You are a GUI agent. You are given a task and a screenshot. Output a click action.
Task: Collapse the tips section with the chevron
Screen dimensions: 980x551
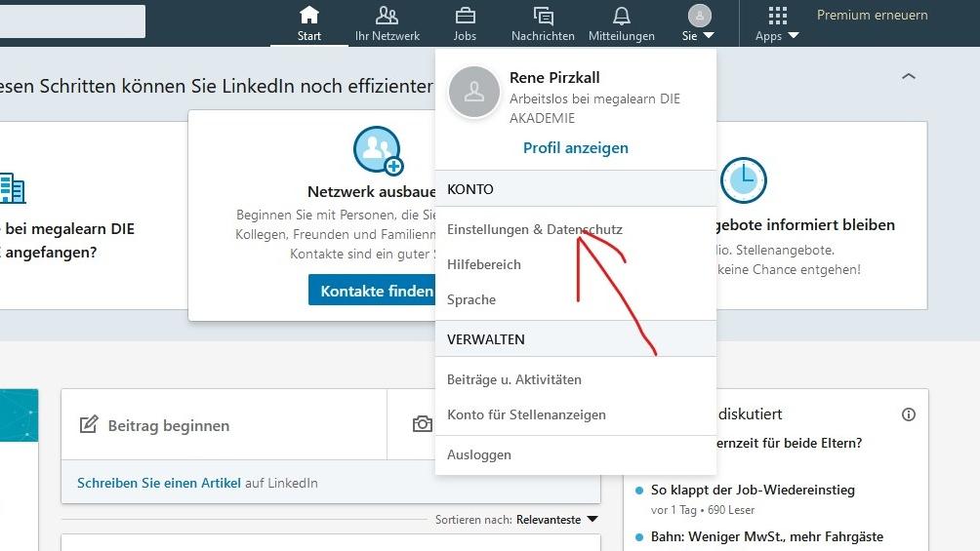point(909,76)
